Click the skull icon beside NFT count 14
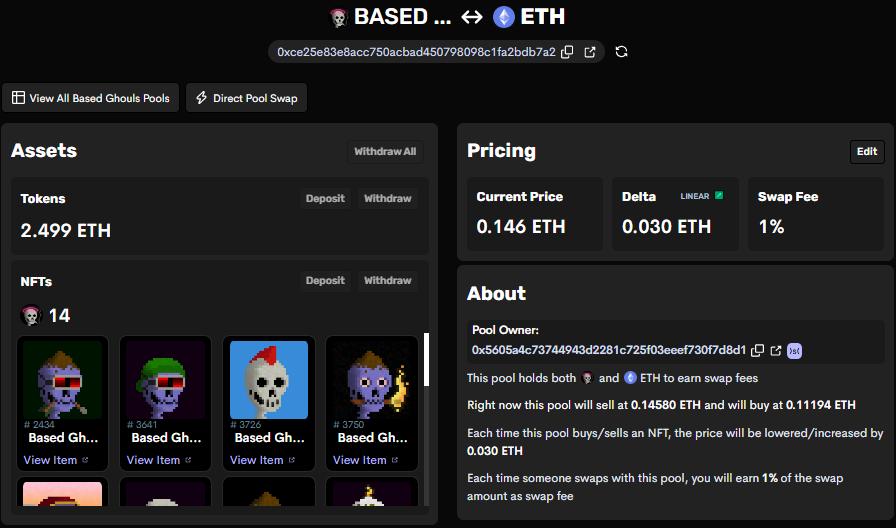 coord(31,315)
